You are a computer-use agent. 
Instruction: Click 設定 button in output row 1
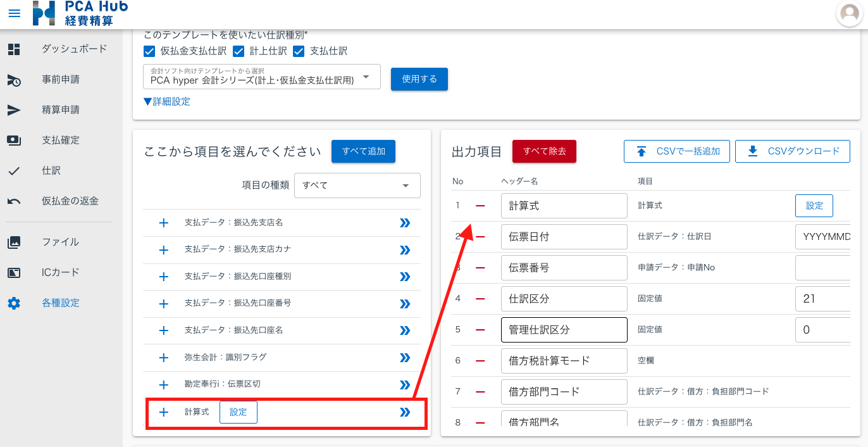(x=814, y=206)
